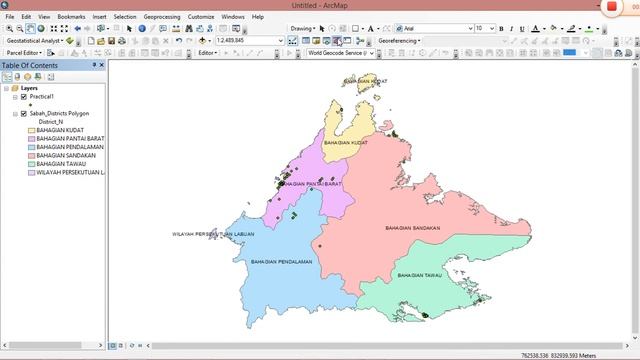This screenshot has height=360, width=640.
Task: Click the Open folder icon
Action: [101, 41]
